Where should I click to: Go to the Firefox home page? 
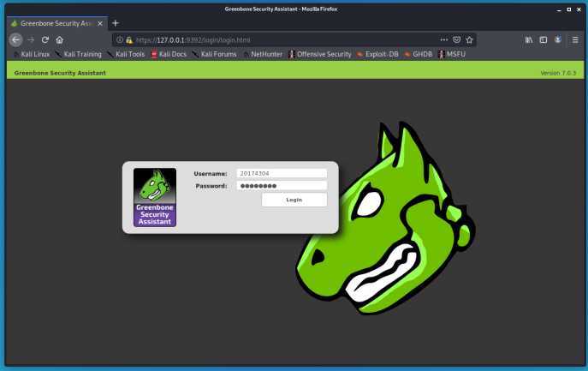pyautogui.click(x=59, y=39)
